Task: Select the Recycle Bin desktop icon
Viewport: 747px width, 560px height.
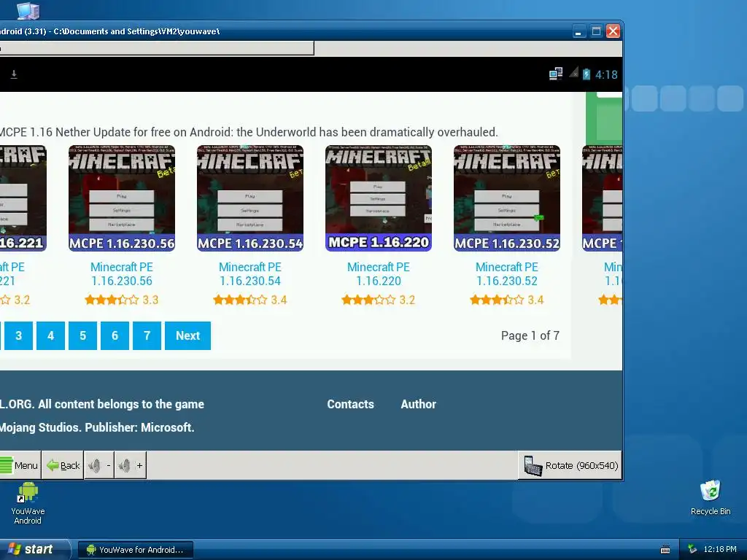Action: point(711,498)
